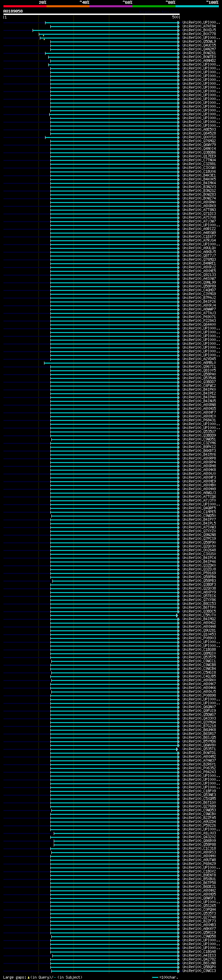Open hit UniRef100_B0XDJ5

point(199,30)
